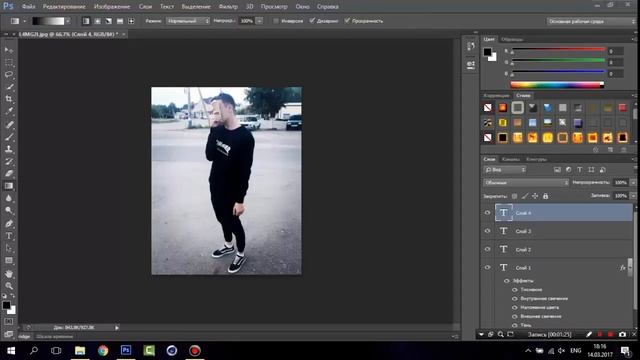Hide layer Слой 2 with eye icon

pos(487,249)
